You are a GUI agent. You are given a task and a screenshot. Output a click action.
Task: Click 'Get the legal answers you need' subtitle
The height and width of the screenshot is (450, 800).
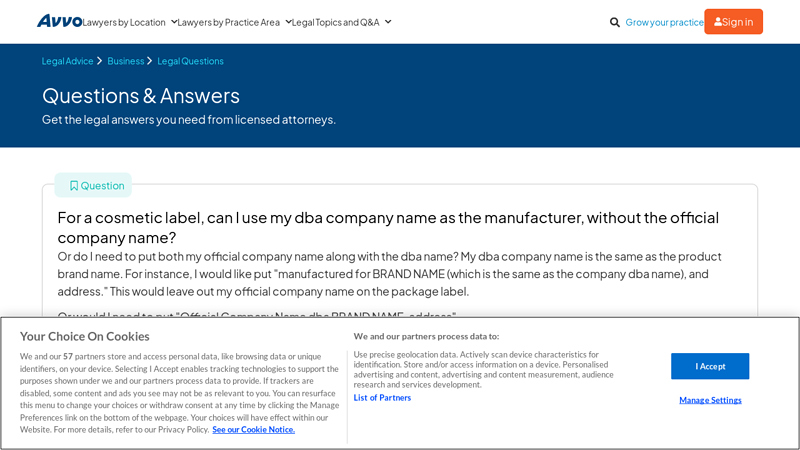pyautogui.click(x=189, y=119)
